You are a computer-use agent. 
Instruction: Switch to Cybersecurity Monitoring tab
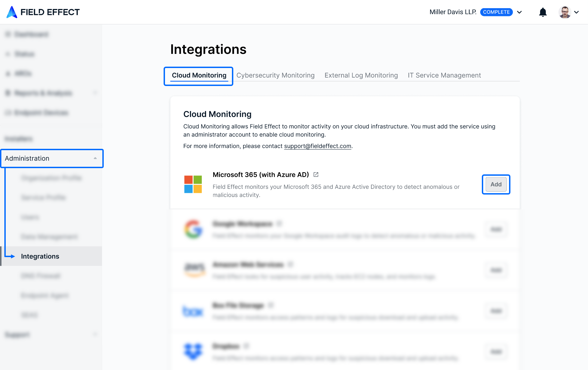275,75
